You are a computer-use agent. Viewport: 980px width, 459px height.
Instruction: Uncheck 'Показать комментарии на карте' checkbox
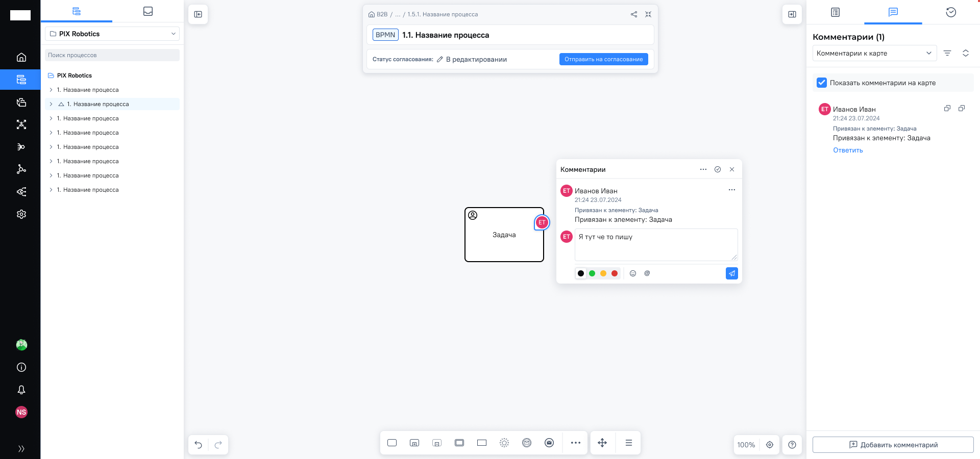(x=822, y=83)
